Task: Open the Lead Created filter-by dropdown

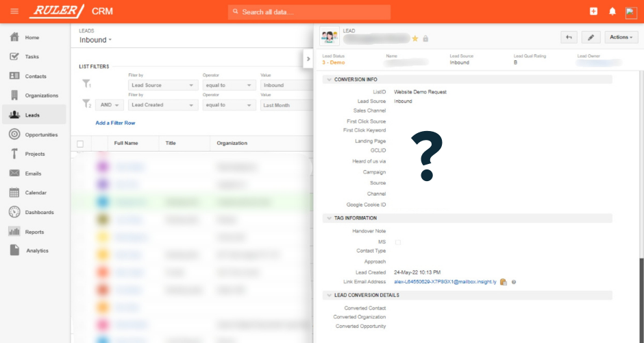Action: [x=163, y=105]
